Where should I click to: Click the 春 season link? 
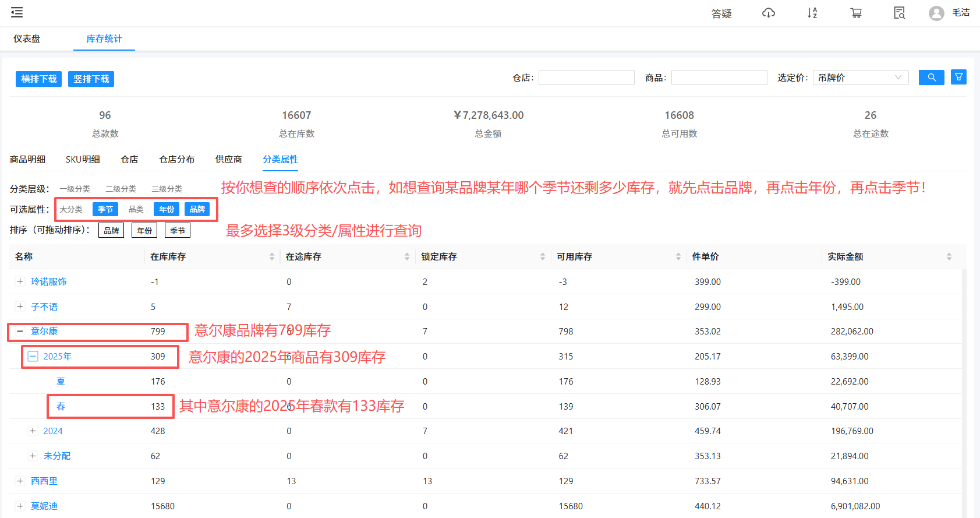coord(61,406)
